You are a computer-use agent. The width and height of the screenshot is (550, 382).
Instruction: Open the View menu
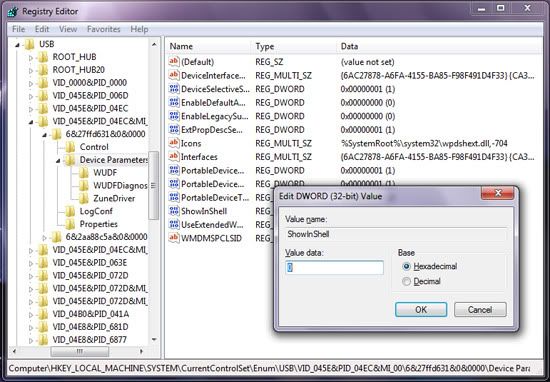pyautogui.click(x=68, y=29)
